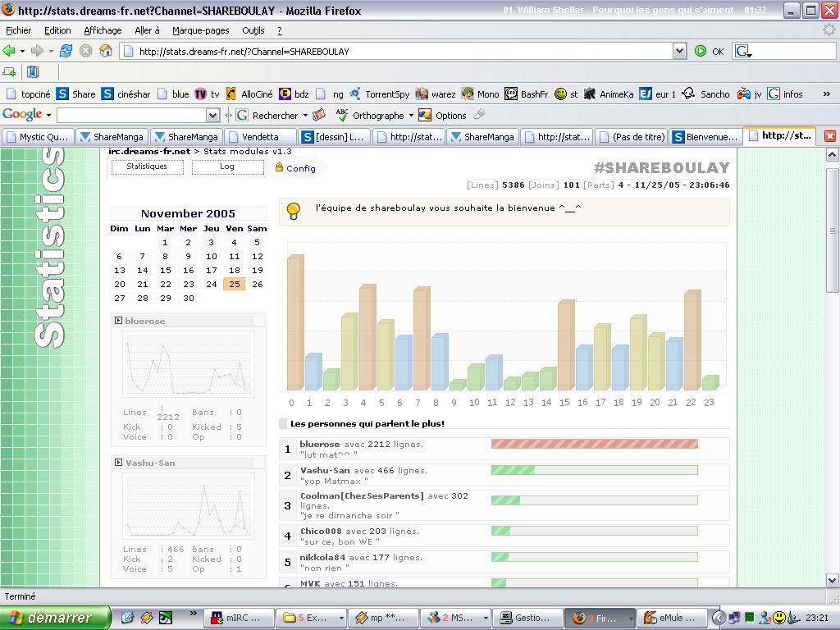
Task: Click the highlighter icon on Google toolbar
Action: coord(479,114)
